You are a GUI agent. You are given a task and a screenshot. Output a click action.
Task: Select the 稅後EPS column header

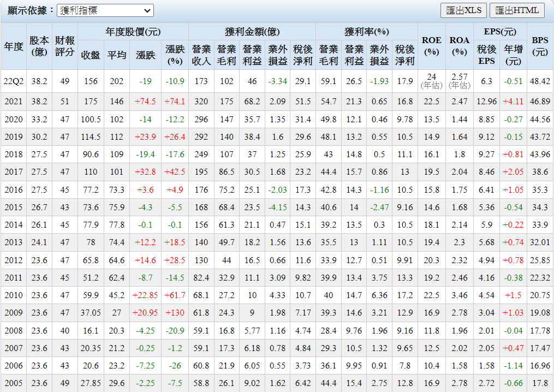point(487,55)
